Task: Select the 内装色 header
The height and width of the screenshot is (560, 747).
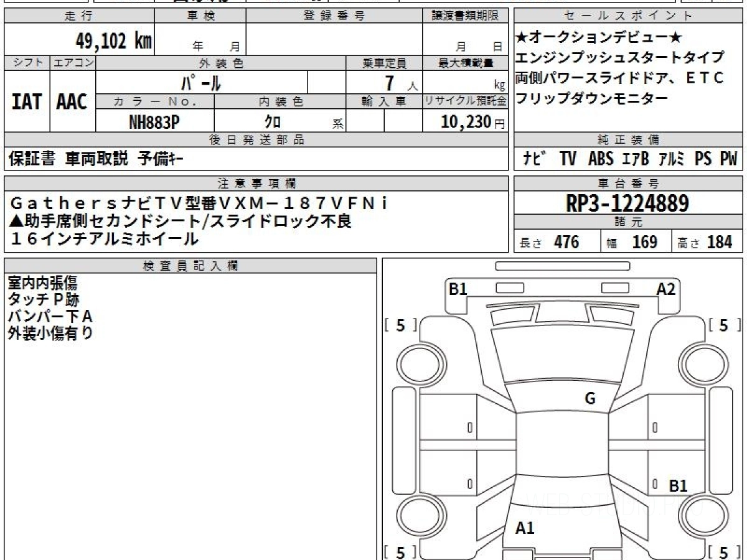Action: (x=280, y=101)
